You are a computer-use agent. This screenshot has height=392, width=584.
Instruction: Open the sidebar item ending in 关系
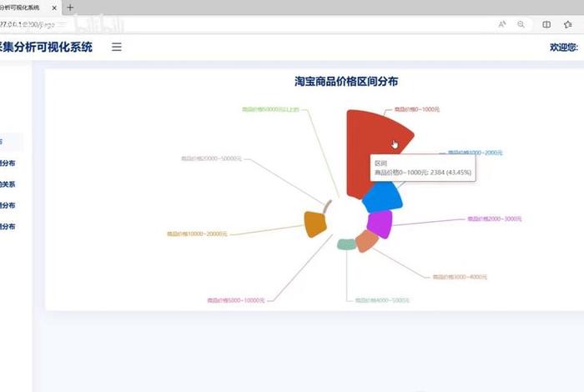(8, 184)
